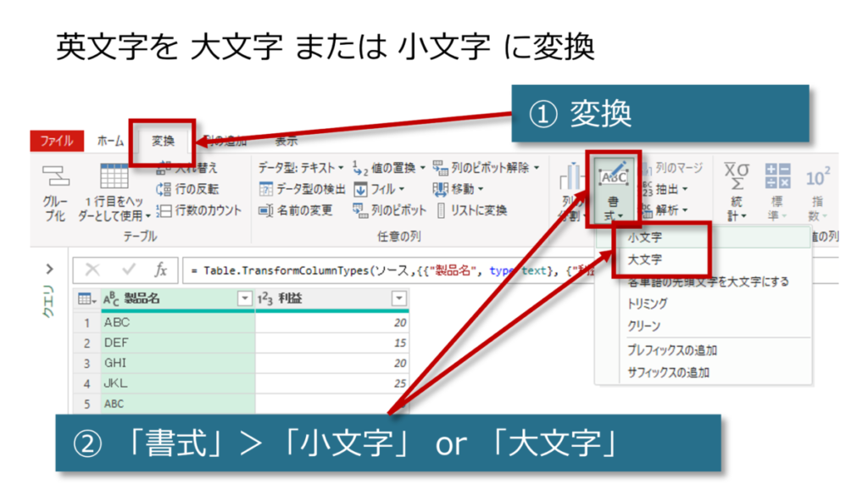The width and height of the screenshot is (868, 496).
Task: Click the Standard (標準) calculation icon
Action: point(777,176)
